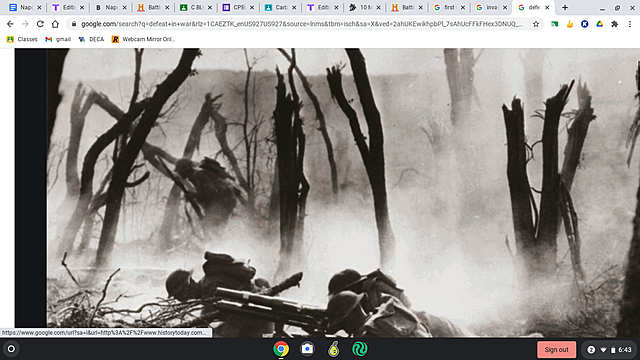Open the Wi-Fi status icon in tray
Screen dimensions: 640x360
click(603, 350)
